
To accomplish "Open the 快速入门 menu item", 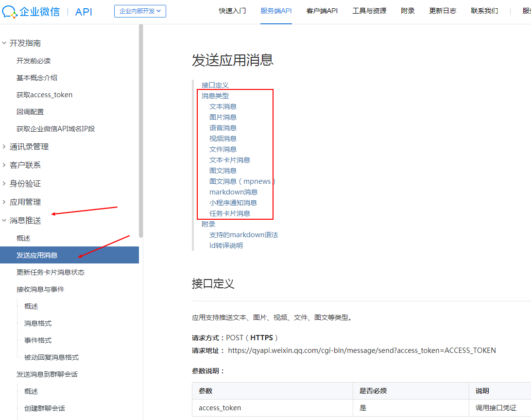I will (x=232, y=10).
